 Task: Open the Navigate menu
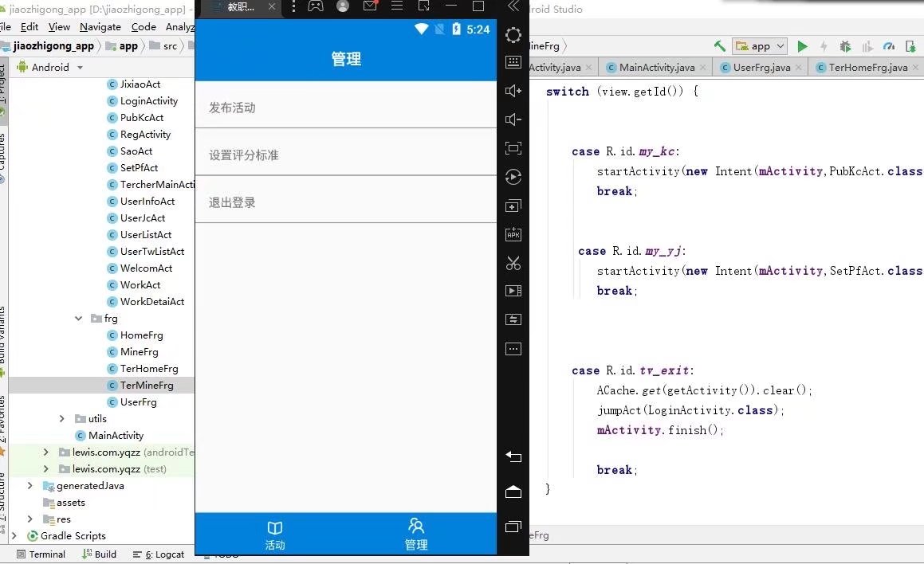coord(100,26)
